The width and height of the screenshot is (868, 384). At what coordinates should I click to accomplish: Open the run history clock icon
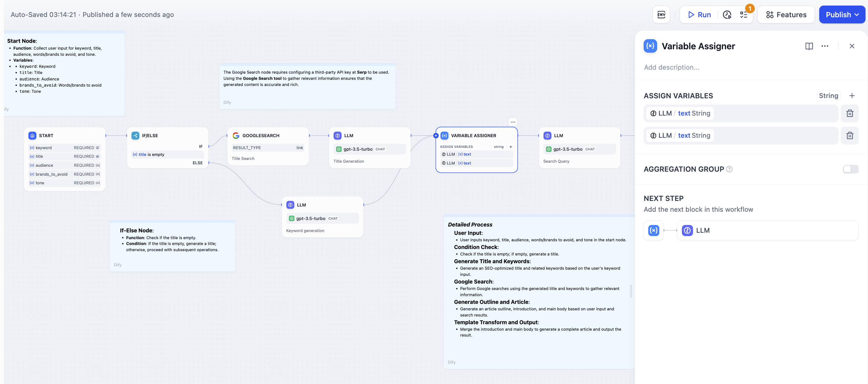(727, 15)
